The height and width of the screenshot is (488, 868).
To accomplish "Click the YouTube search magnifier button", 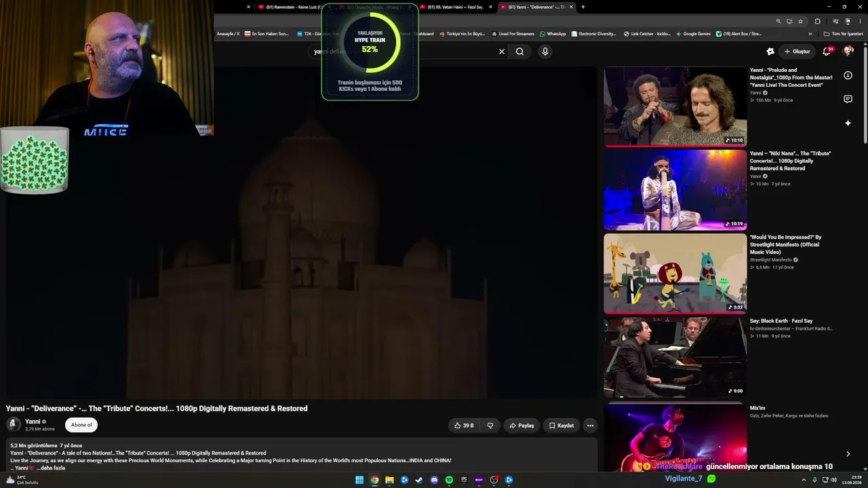I will tap(519, 52).
